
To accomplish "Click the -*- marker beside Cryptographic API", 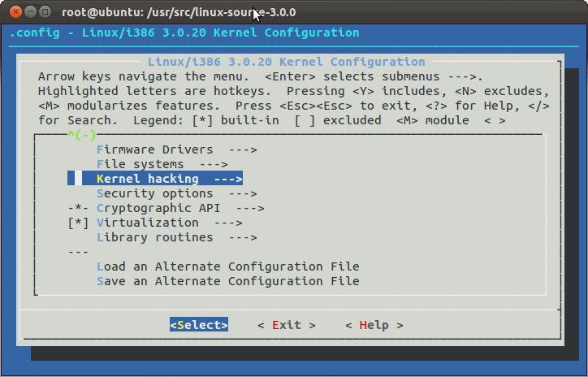I will point(78,208).
